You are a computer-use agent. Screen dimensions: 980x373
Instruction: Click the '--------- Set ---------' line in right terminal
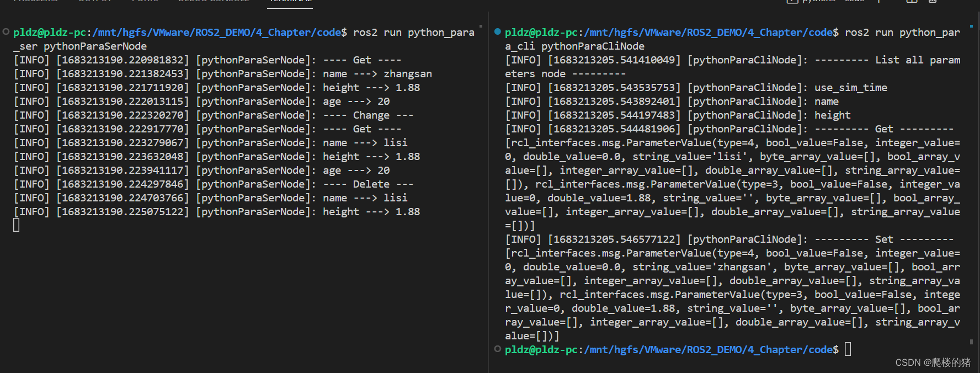click(x=729, y=239)
